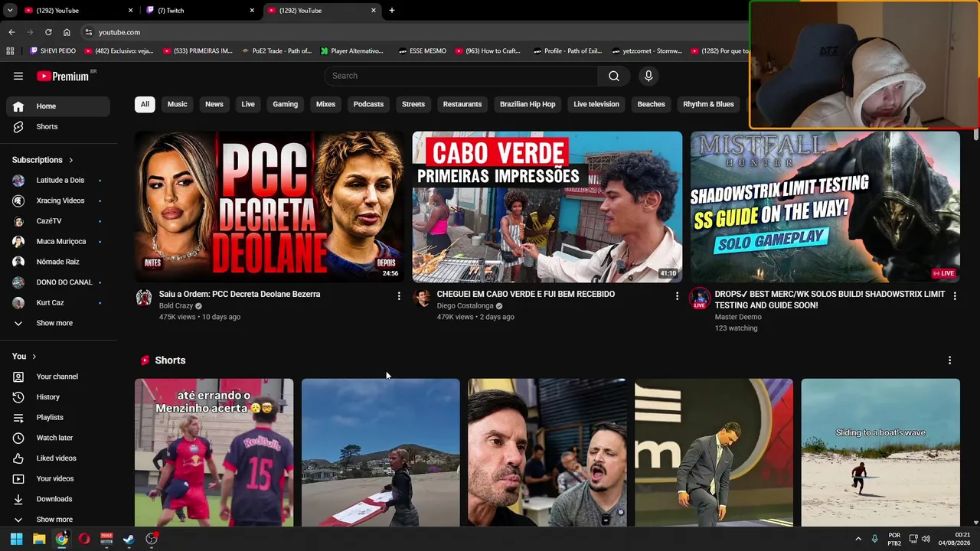Open the SHEVI PEIDO bookmark
Image resolution: width=980 pixels, height=551 pixels.
52,51
